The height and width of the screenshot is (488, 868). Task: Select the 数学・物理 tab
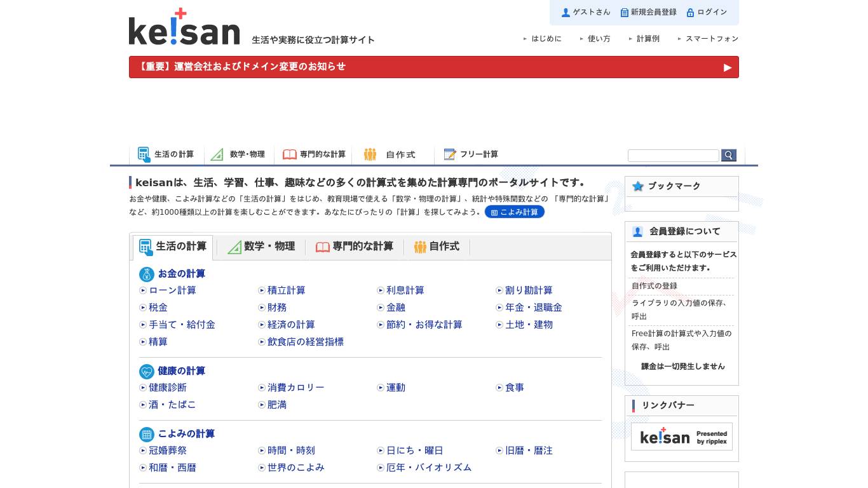[261, 247]
